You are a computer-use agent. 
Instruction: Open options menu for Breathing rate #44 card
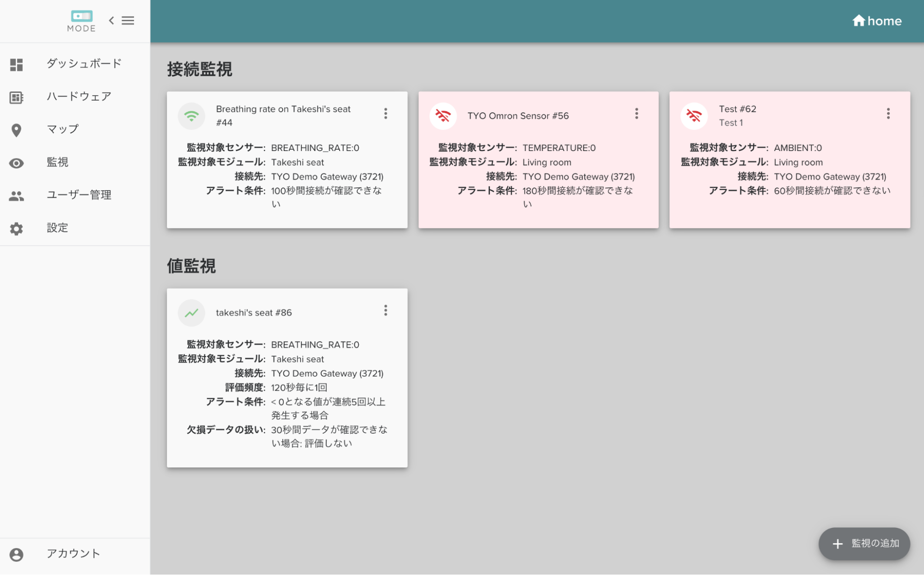pos(386,114)
